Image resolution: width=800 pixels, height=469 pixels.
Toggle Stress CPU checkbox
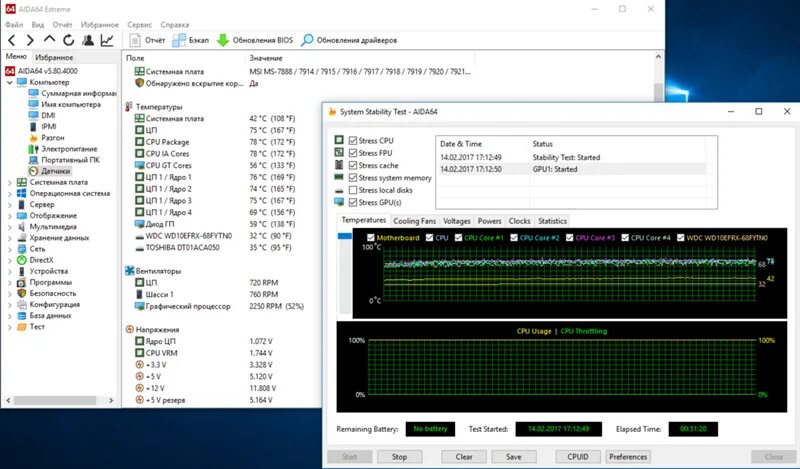(x=353, y=141)
